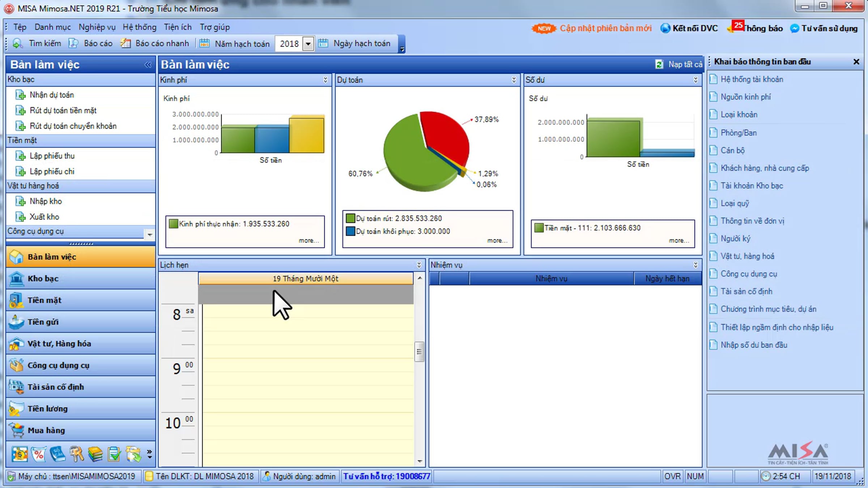Click the Hệ thống tài khoản document icon
The width and height of the screenshot is (868, 488).
(713, 79)
